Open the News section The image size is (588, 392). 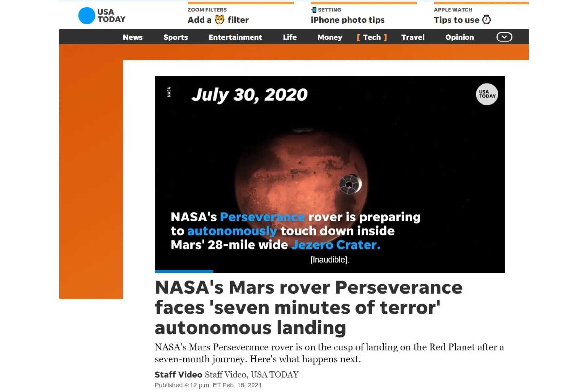click(x=133, y=37)
